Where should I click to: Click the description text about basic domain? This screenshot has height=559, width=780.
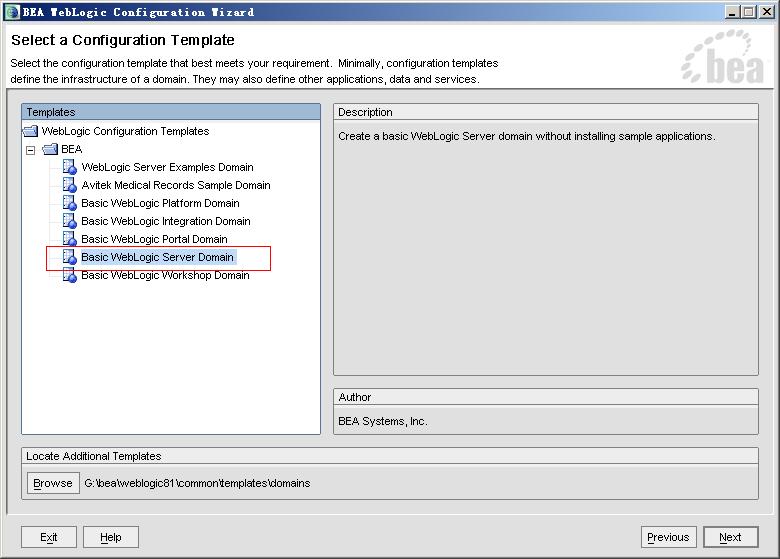pyautogui.click(x=527, y=136)
